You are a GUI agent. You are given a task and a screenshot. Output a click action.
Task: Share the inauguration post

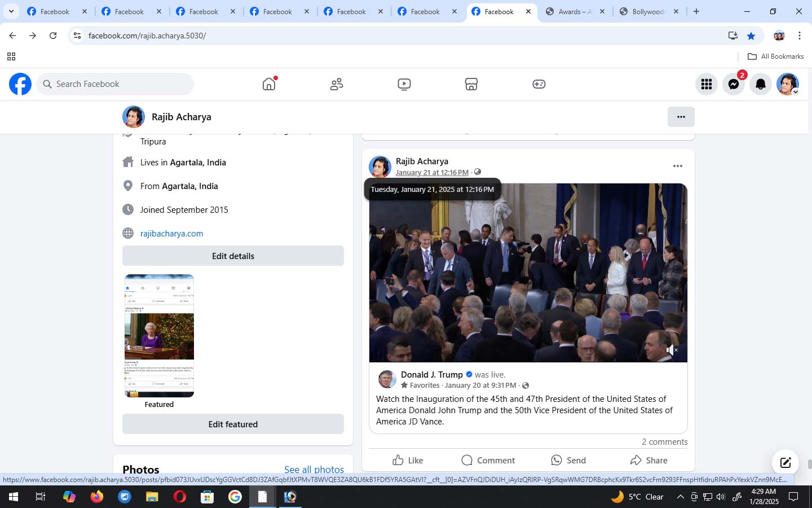pyautogui.click(x=648, y=460)
